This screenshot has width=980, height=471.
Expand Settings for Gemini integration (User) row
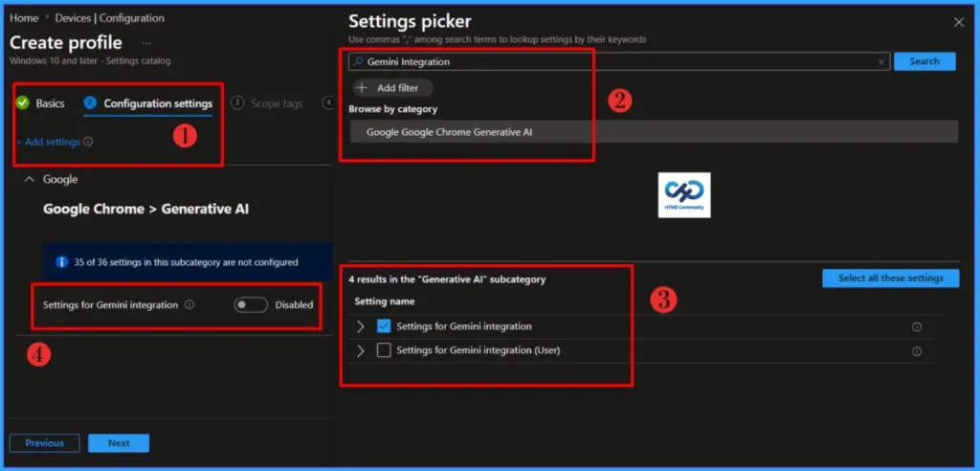pos(361,351)
